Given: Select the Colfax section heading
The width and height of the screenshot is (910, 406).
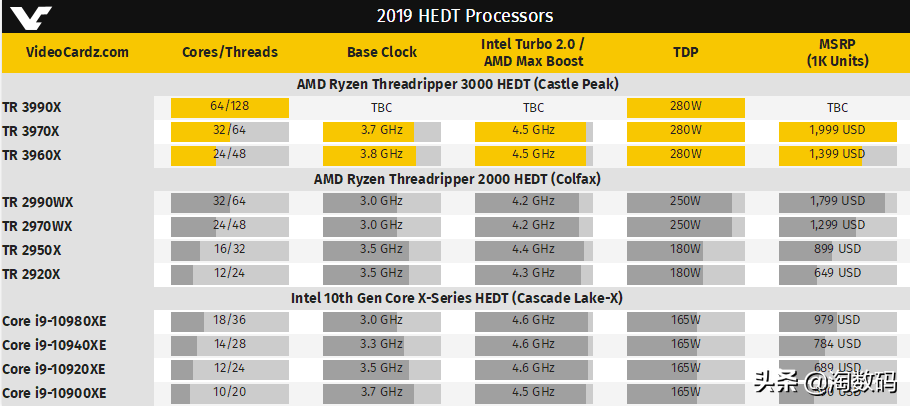Looking at the screenshot, I should click(x=457, y=179).
